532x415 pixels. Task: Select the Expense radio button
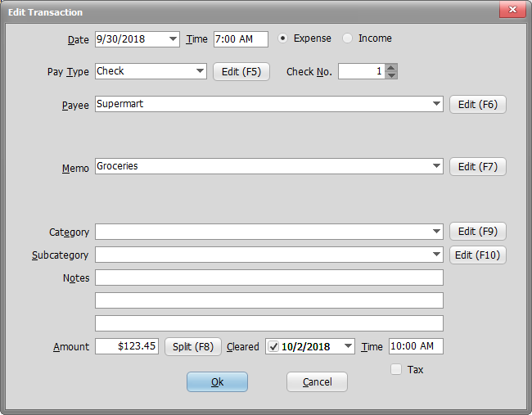tap(283, 38)
